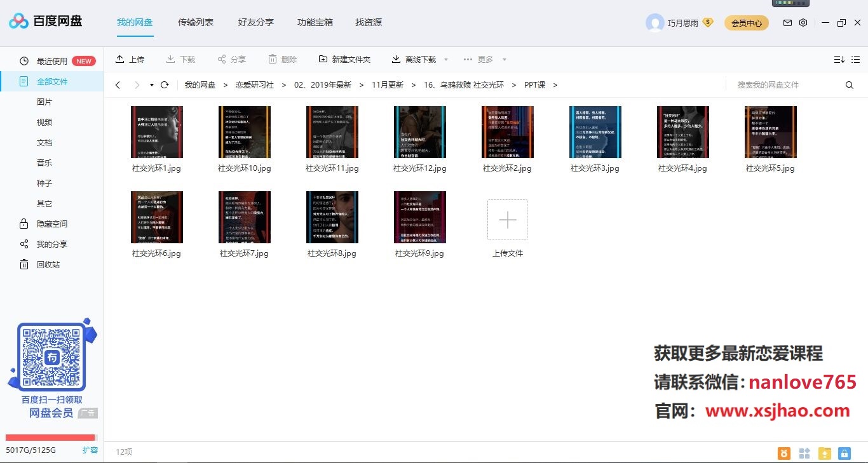Go back with the left arrow
The width and height of the screenshot is (868, 463).
pyautogui.click(x=118, y=84)
